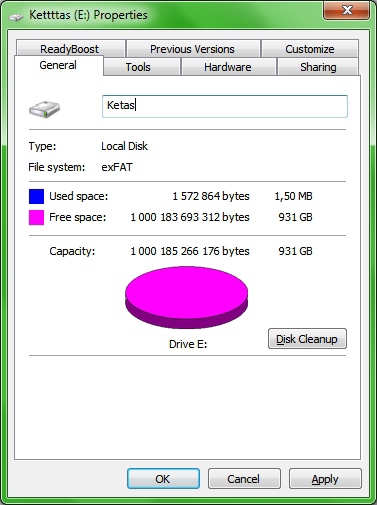The height and width of the screenshot is (505, 377).
Task: Click the 'exFAT' file system value
Action: [x=117, y=167]
